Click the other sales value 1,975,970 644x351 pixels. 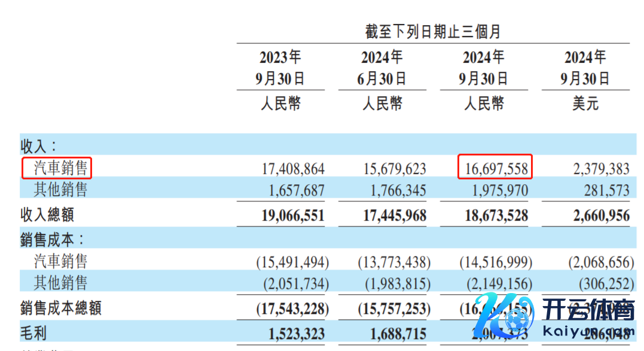pos(496,191)
